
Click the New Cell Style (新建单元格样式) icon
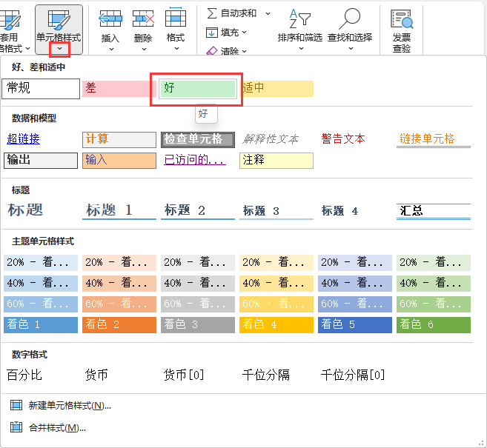point(16,405)
